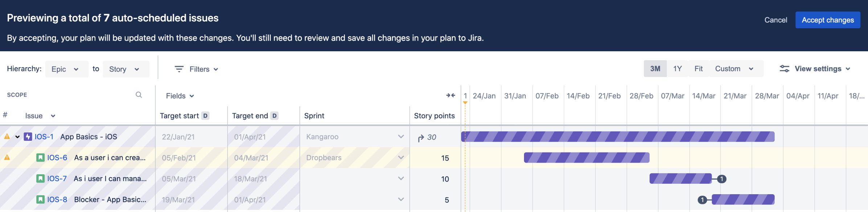Screen dimensions: 868x212
Task: Click the collapse columns arrows icon
Action: (x=450, y=95)
